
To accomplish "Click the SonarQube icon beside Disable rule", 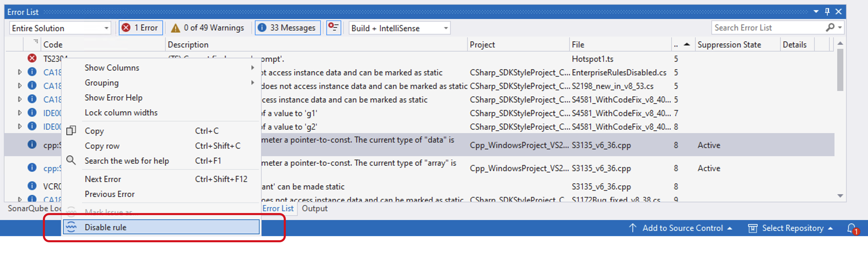I will tap(71, 227).
